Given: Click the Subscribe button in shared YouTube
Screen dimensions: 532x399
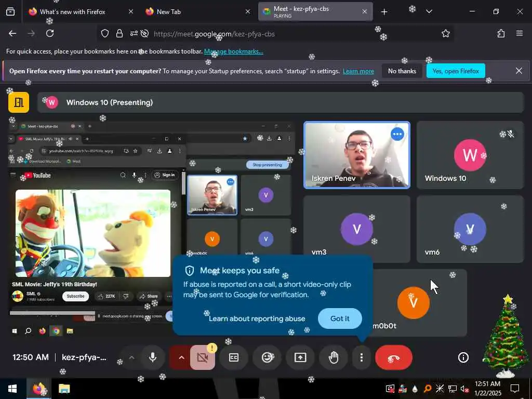Looking at the screenshot, I should click(x=75, y=296).
